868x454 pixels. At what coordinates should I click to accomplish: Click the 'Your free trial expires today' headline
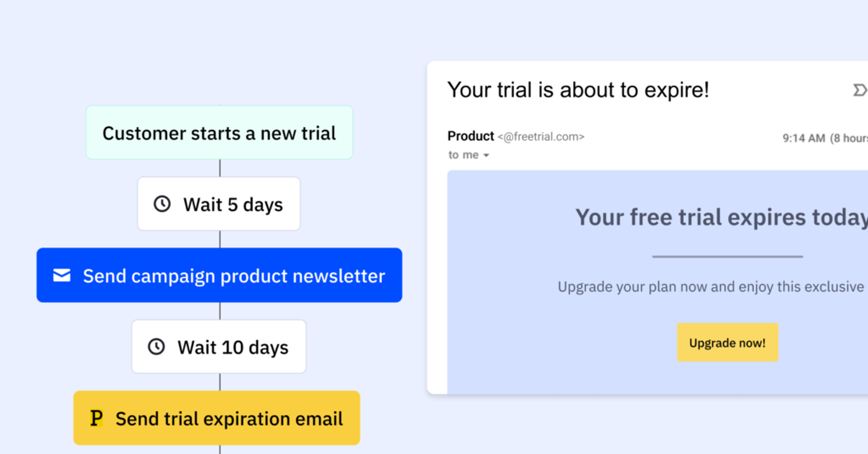(x=721, y=217)
